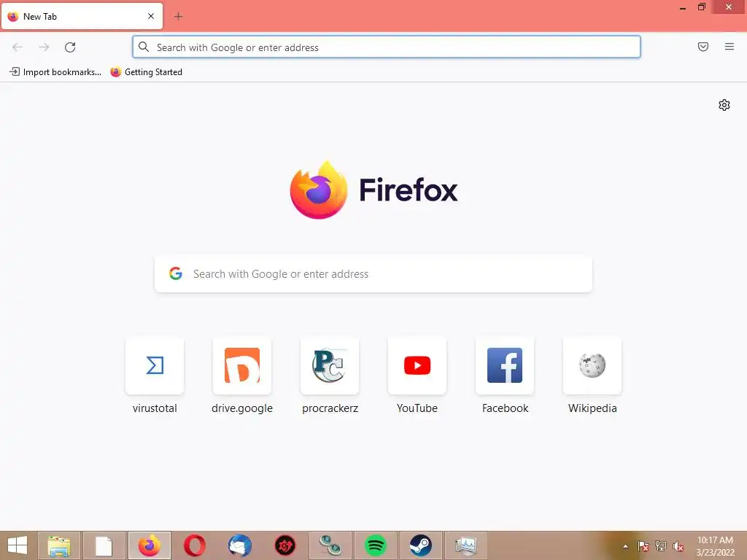Open the blank document taskbar icon
The width and height of the screenshot is (747, 560).
point(104,545)
